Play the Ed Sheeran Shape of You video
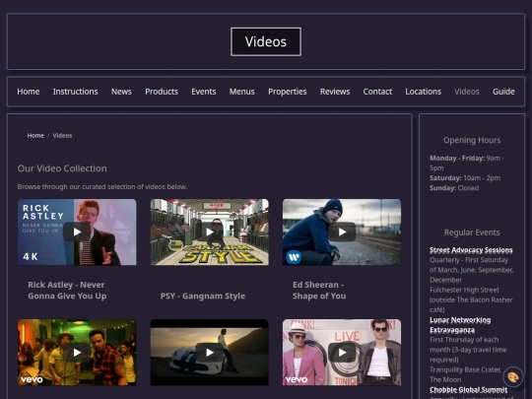Screen dimensions: 532x399 pyautogui.click(x=342, y=232)
